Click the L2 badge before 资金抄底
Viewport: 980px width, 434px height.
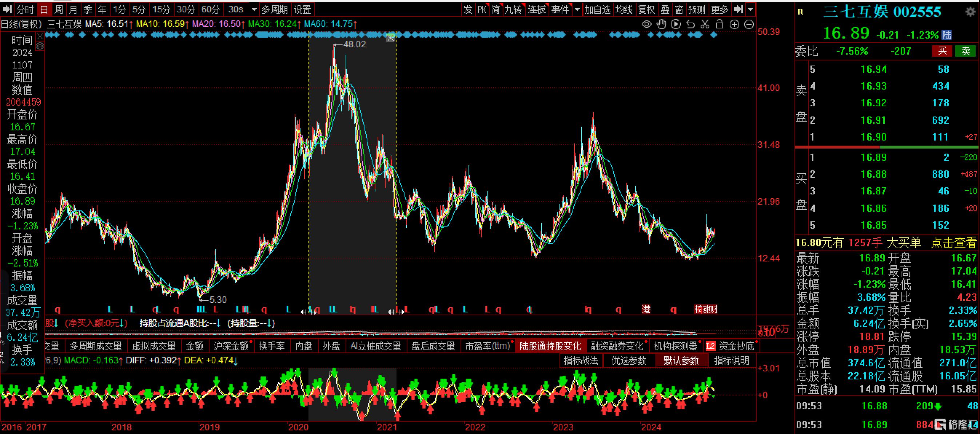(710, 346)
